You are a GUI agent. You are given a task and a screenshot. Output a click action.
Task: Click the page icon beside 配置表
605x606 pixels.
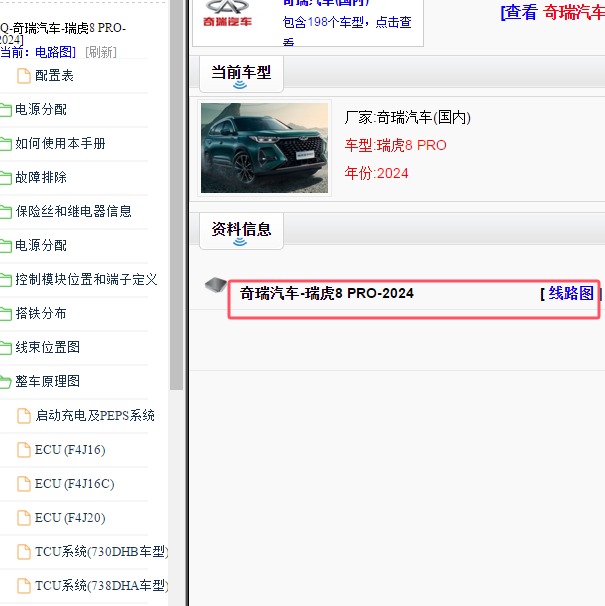click(x=24, y=76)
